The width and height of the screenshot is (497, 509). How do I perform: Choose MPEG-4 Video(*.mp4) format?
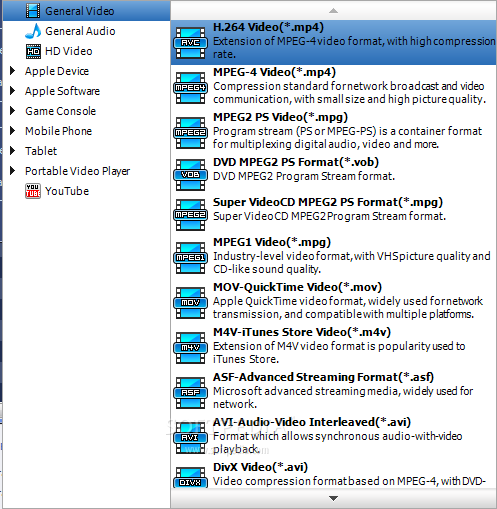(333, 88)
